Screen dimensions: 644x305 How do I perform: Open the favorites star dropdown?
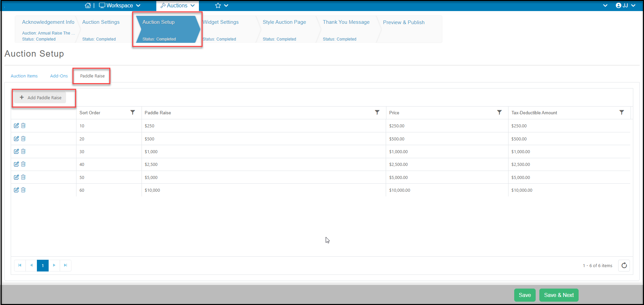point(221,5)
